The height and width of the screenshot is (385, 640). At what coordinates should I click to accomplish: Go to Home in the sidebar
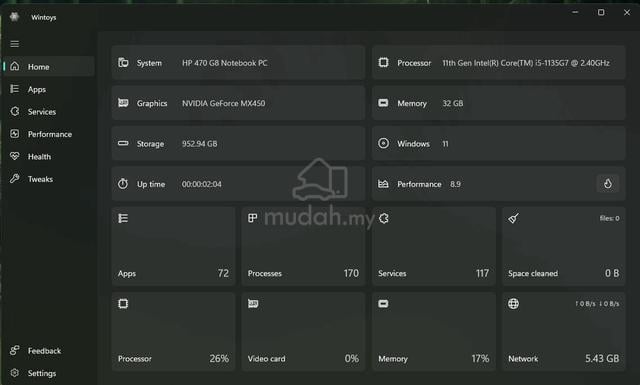[49, 67]
